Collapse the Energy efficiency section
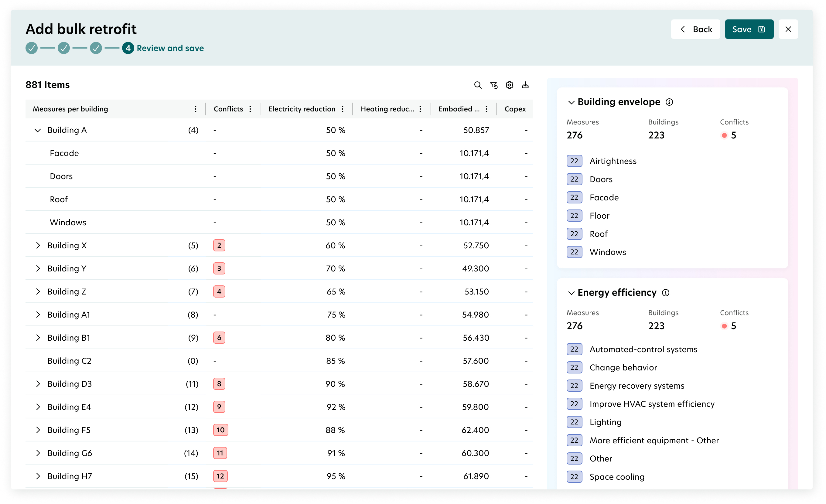Screen dimensions: 826x504 click(x=571, y=293)
